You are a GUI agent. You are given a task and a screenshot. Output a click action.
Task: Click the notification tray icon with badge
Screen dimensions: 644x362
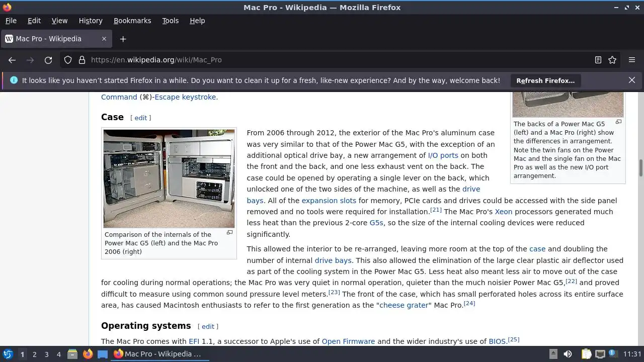tap(614, 354)
